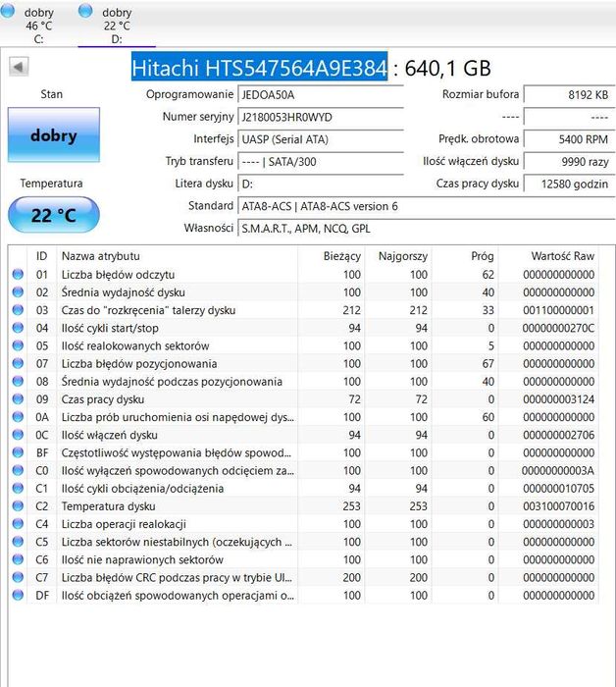
Task: Select the 'Czas pracy dysku' attribute row
Action: [303, 399]
